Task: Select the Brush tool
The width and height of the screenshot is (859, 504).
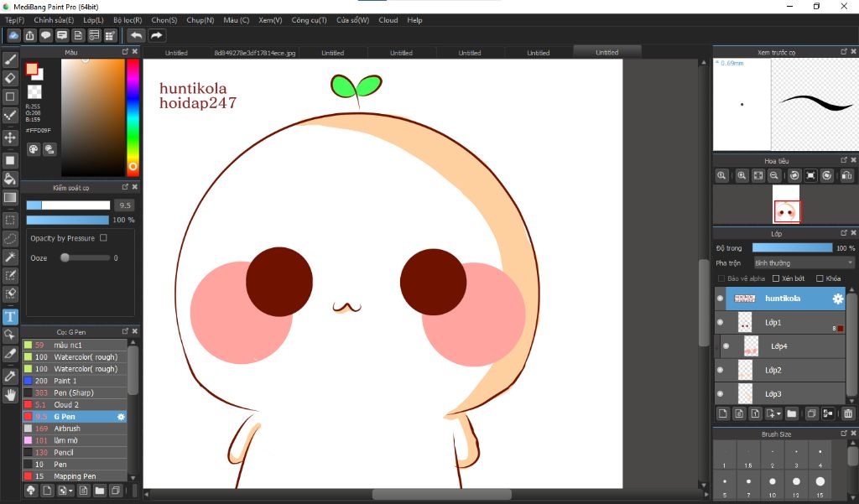Action: pos(10,60)
